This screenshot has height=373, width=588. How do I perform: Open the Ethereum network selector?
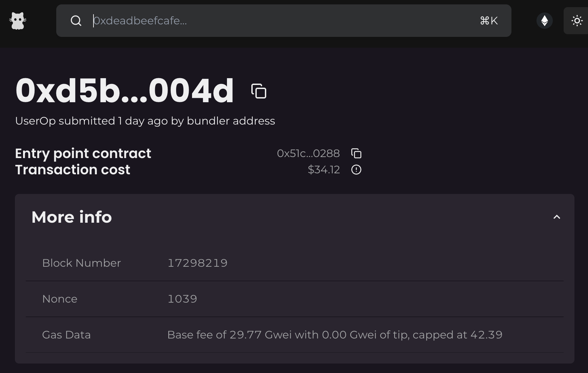[x=544, y=21]
